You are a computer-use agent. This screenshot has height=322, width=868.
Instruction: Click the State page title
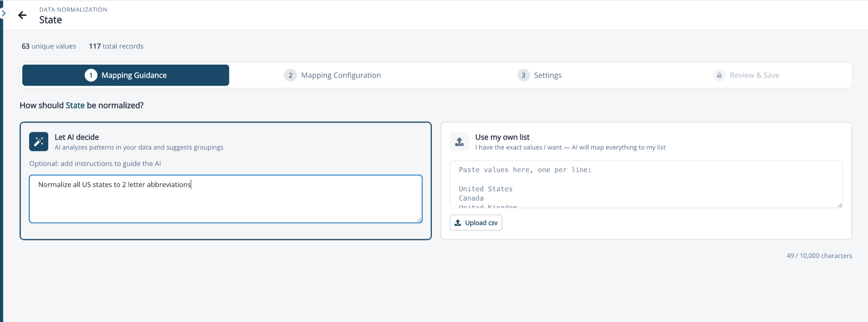click(50, 20)
